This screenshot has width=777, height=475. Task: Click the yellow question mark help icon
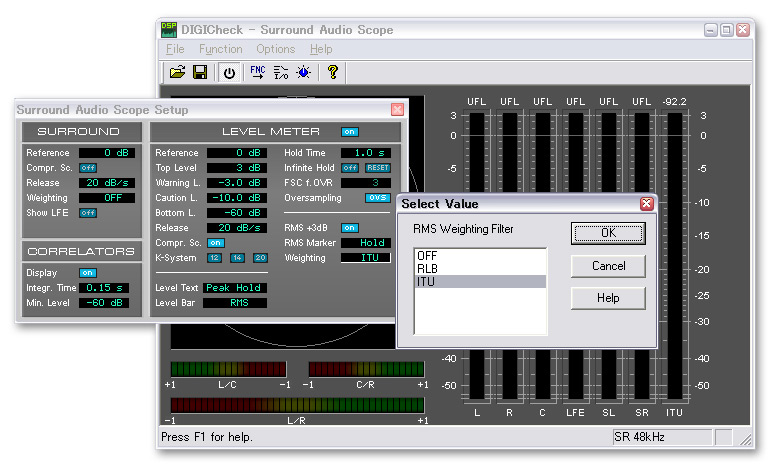pos(333,72)
